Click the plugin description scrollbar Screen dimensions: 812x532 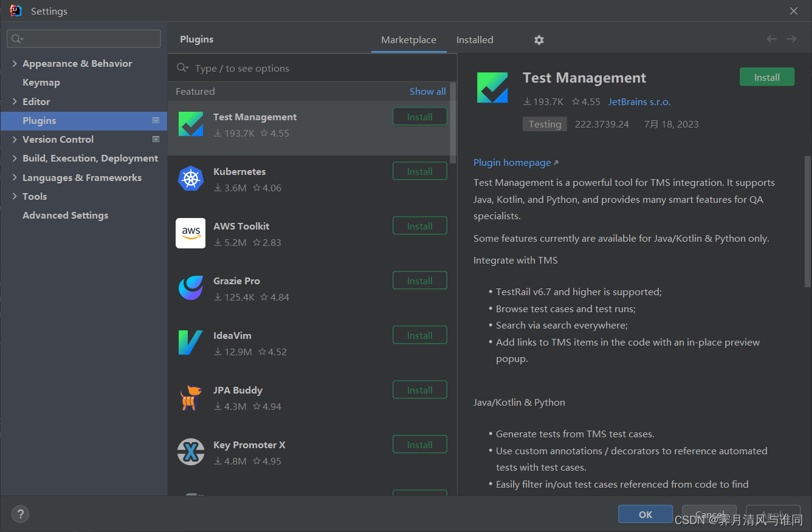(808, 220)
